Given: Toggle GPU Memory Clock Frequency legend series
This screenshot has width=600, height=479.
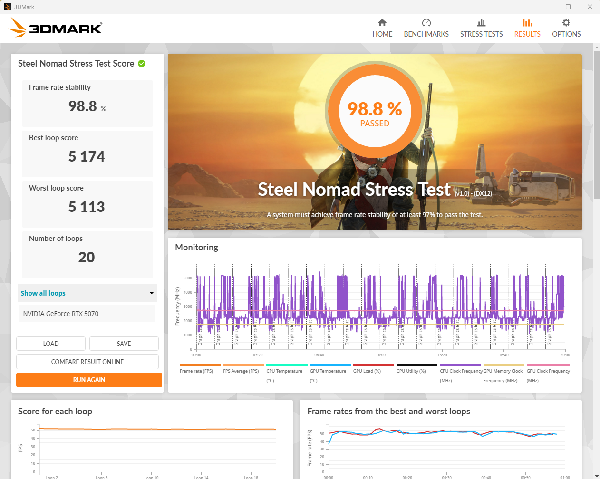Looking at the screenshot, I should (503, 373).
